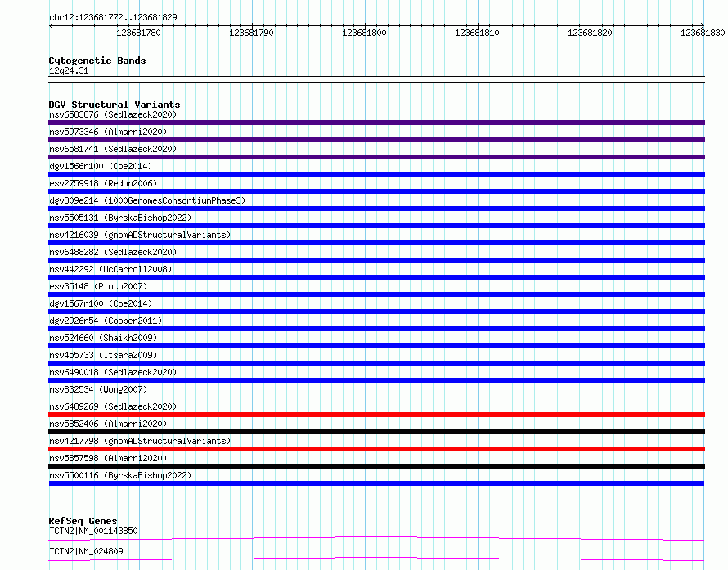Open variant nsv6489269 (Sedlazeck2020) label
This screenshot has height=570, width=728.
pos(113,406)
